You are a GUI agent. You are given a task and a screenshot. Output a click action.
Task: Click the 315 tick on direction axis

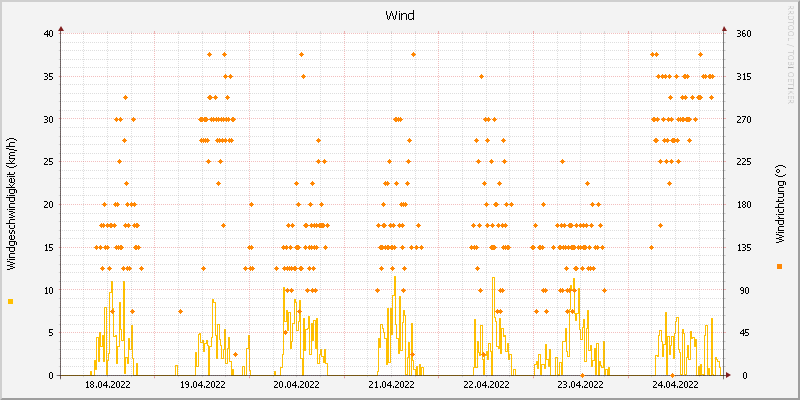744,77
